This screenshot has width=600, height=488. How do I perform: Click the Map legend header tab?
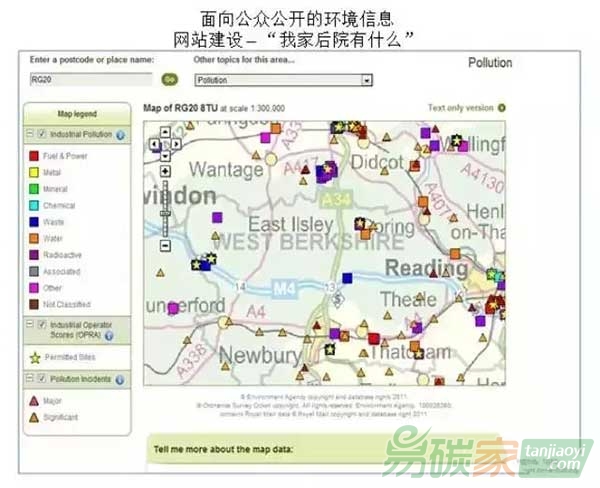tap(76, 113)
